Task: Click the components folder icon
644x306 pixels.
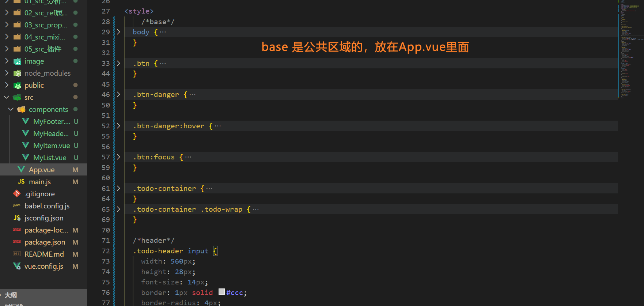Action: coord(22,109)
